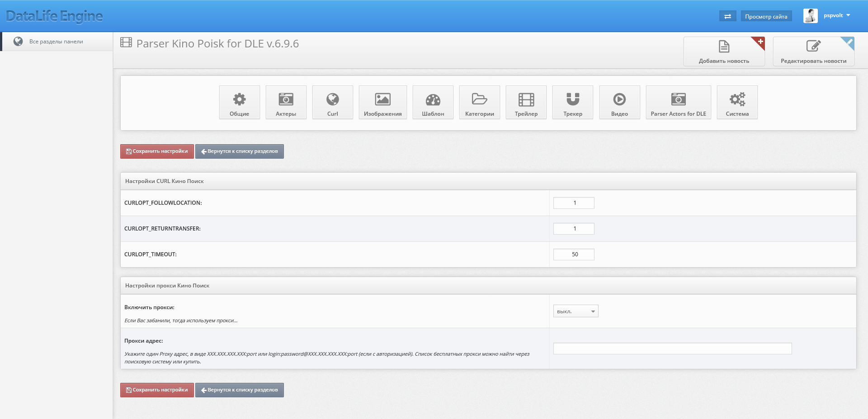This screenshot has height=419, width=868.
Task: Open the Система gears section
Action: (737, 102)
